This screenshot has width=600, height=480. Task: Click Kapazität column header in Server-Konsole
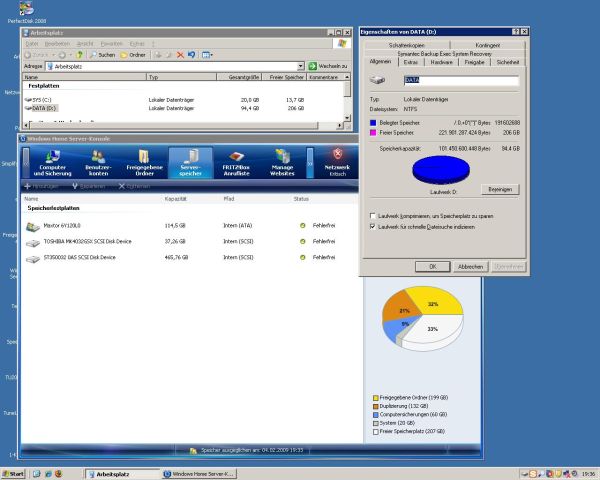(176, 199)
